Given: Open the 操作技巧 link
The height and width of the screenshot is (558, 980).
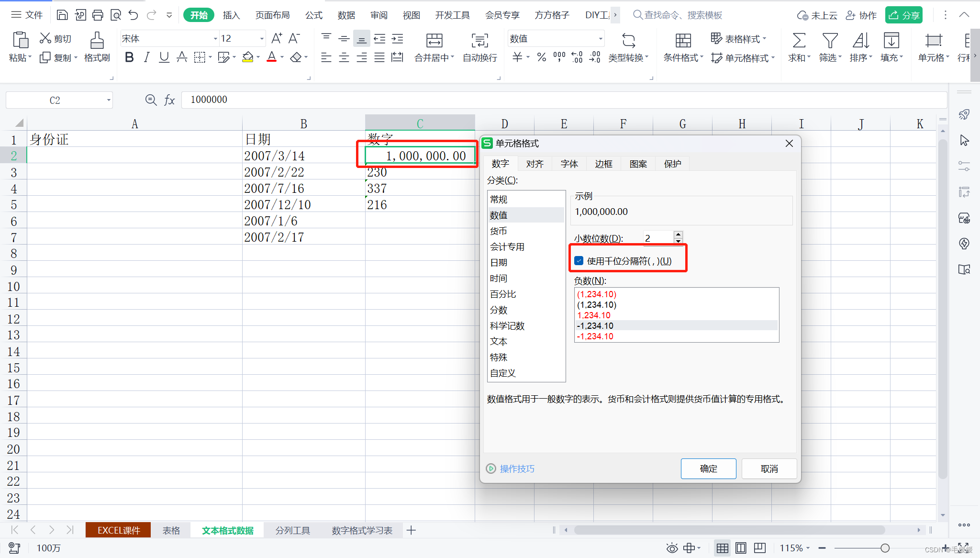Looking at the screenshot, I should (x=517, y=469).
